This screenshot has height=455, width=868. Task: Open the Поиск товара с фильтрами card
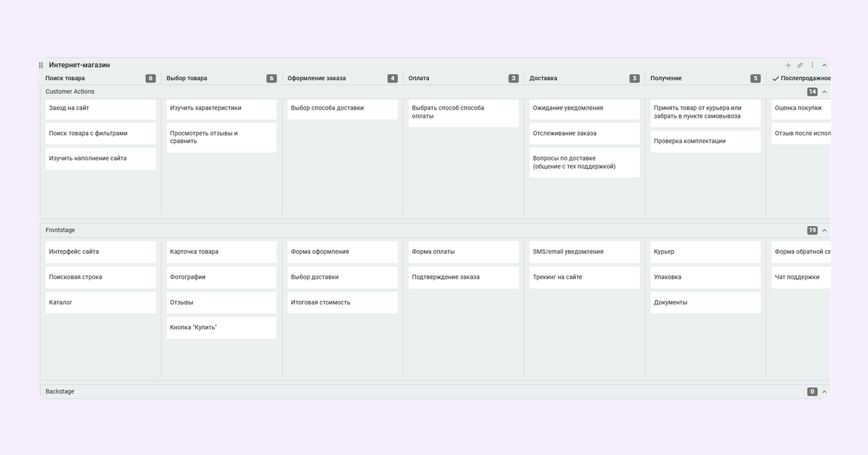[x=101, y=134]
